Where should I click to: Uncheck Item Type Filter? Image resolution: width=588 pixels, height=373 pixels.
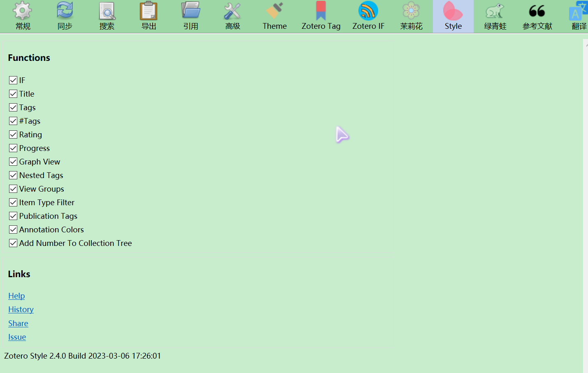[x=13, y=202]
